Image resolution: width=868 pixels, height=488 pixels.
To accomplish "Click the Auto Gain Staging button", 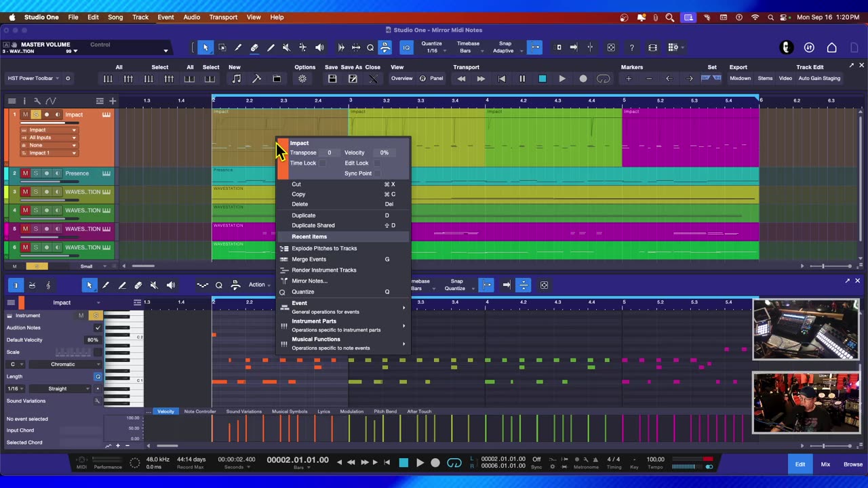I will click(819, 79).
